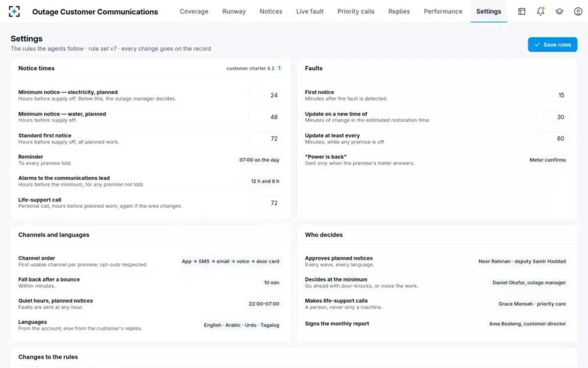Edit electricity planned minimum notice field
588x368 pixels.
point(266,95)
